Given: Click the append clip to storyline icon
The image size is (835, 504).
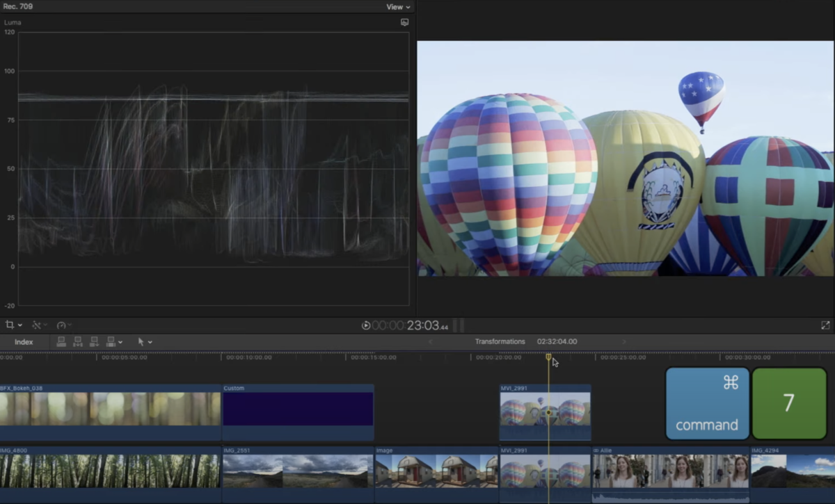Looking at the screenshot, I should click(94, 342).
